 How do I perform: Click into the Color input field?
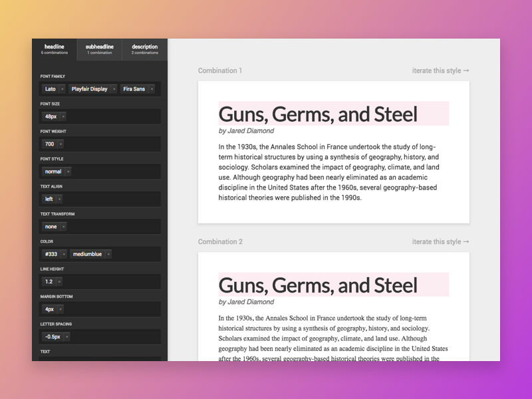(x=100, y=254)
